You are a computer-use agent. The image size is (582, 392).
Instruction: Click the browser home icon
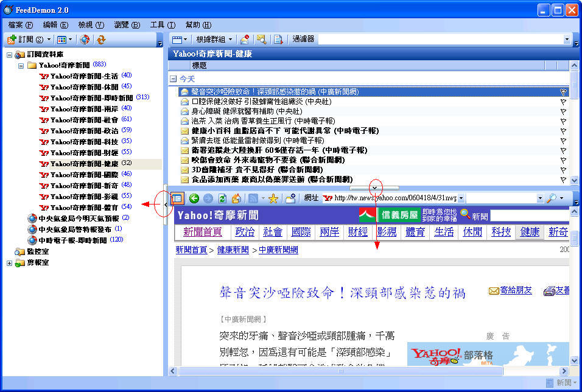point(236,198)
